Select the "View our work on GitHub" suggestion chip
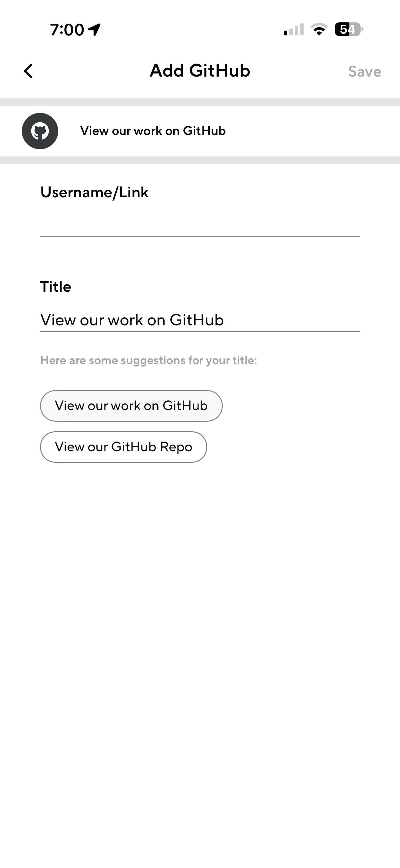Viewport: 400px width, 868px height. [x=131, y=406]
